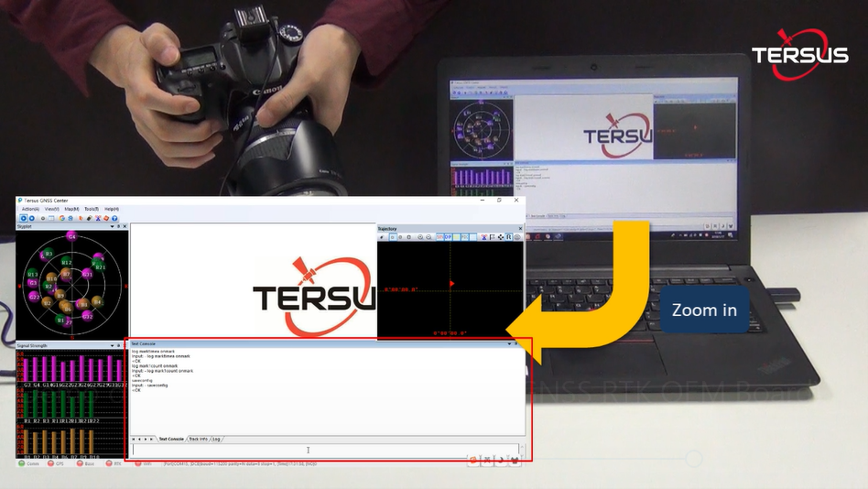Open the Skyplot panel dropdown arrow
The height and width of the screenshot is (489, 868).
pyautogui.click(x=113, y=226)
